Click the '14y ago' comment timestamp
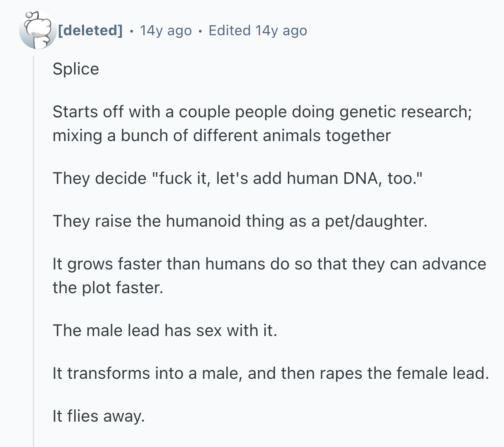 coord(166,31)
